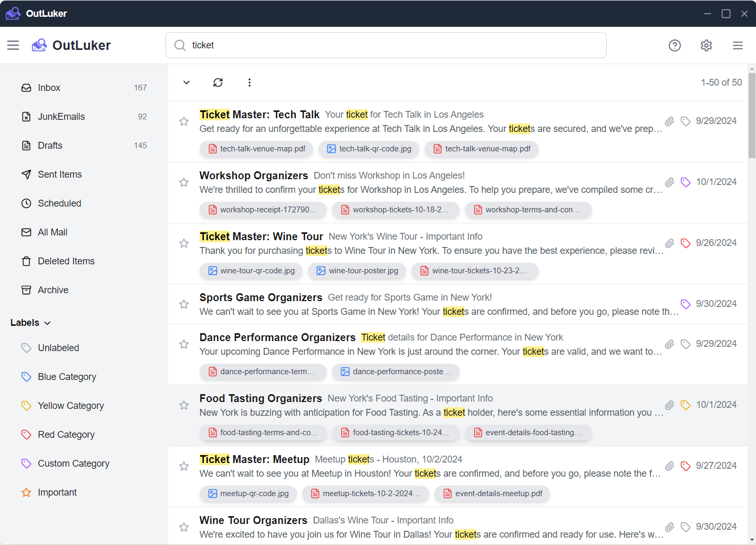Open the top-right overflow menu
This screenshot has width=756, height=545.
point(738,45)
